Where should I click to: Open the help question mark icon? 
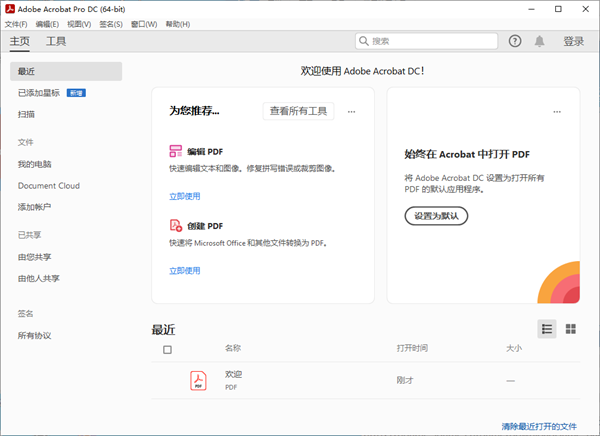[515, 41]
